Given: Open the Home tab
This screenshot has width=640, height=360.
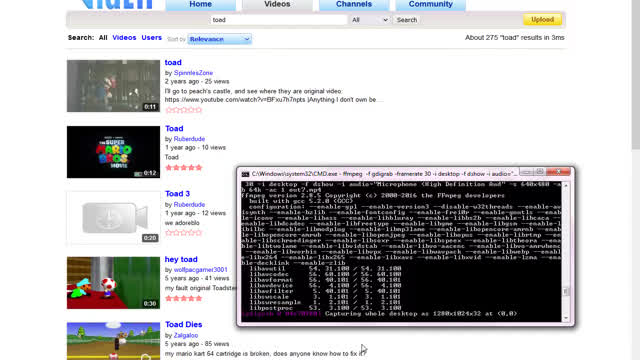Looking at the screenshot, I should coord(200,4).
